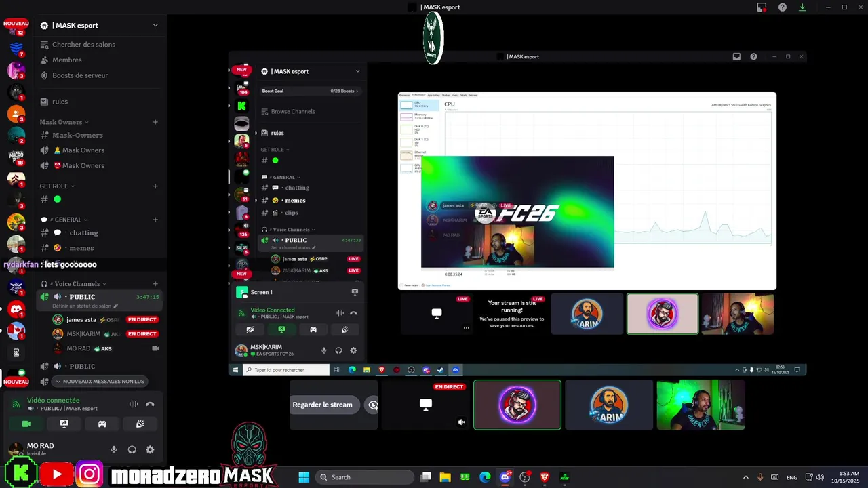The width and height of the screenshot is (868, 488).
Task: Collapse Voice Channels in streamed window
Action: click(290, 230)
